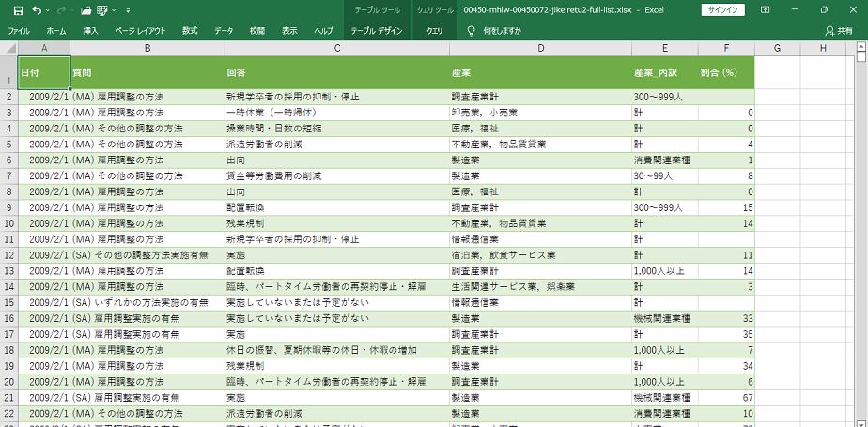Click (SA) その他の調整方法実施有無 in row 12
This screenshot has height=427, width=868.
click(147, 255)
